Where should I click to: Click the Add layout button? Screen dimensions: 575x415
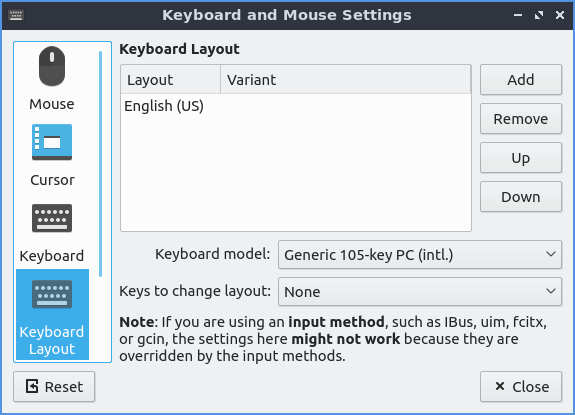pyautogui.click(x=521, y=80)
